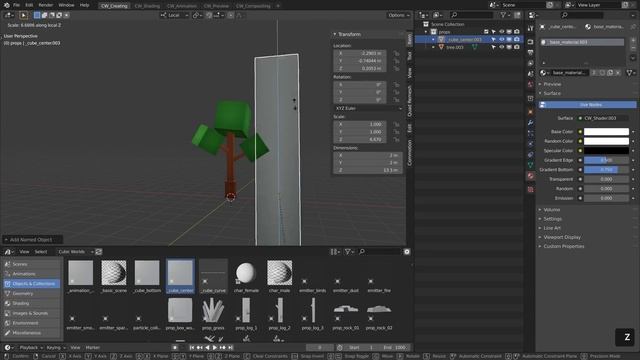This screenshot has height=360, width=640.
Task: Select Shading asset category
Action: click(31, 303)
